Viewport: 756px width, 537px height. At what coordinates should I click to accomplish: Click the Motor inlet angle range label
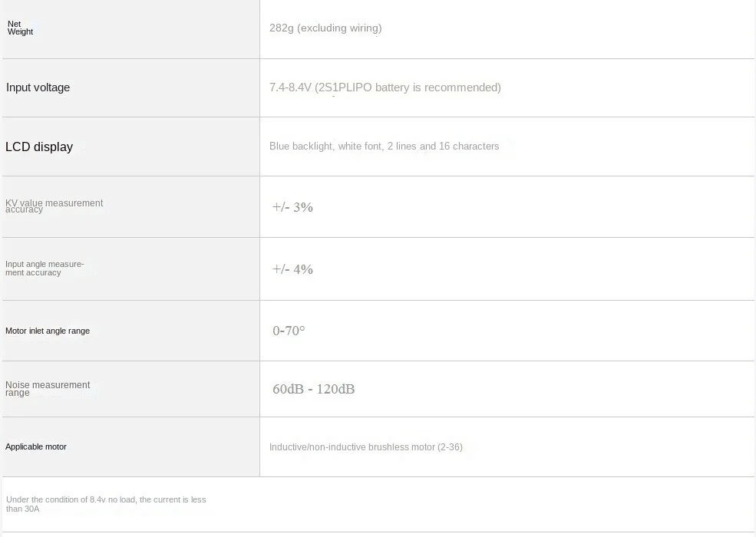pyautogui.click(x=48, y=331)
